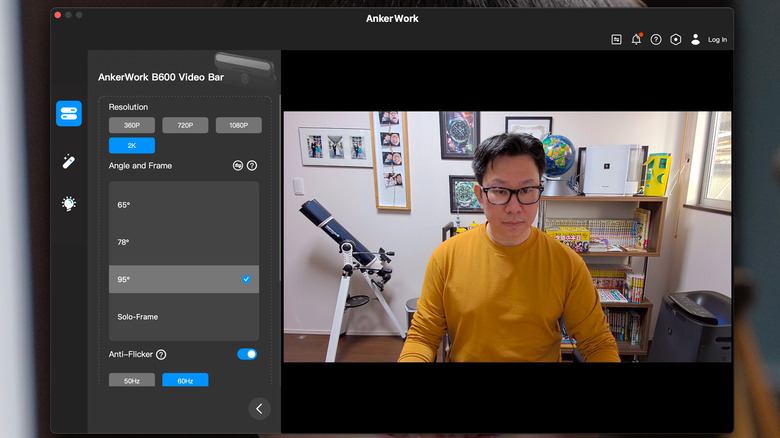Select the 78° field of view option
The image size is (780, 438).
click(x=184, y=242)
